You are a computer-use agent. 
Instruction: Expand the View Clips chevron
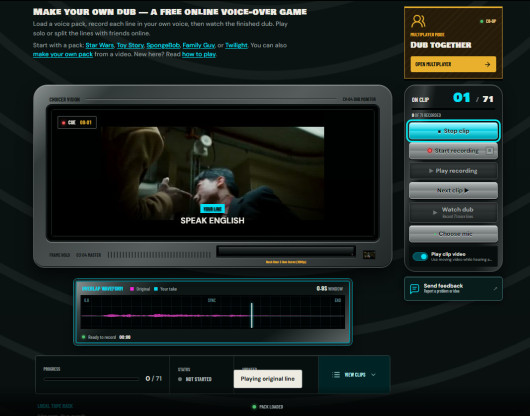(x=373, y=375)
